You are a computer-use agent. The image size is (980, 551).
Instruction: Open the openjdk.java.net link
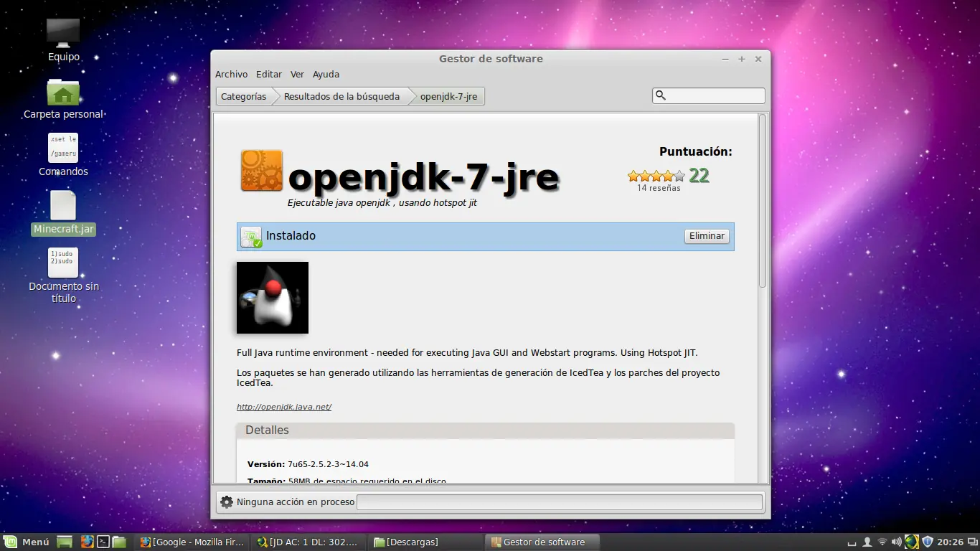coord(284,407)
